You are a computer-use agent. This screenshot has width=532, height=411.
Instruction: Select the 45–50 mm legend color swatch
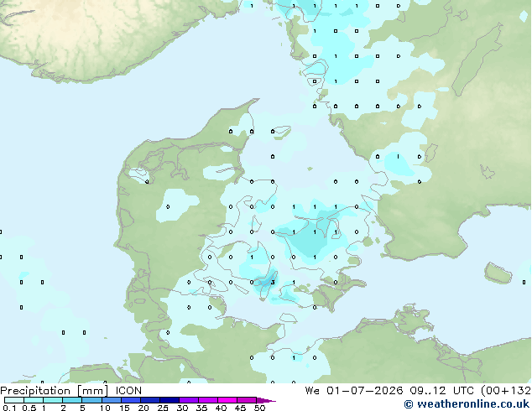(247, 400)
